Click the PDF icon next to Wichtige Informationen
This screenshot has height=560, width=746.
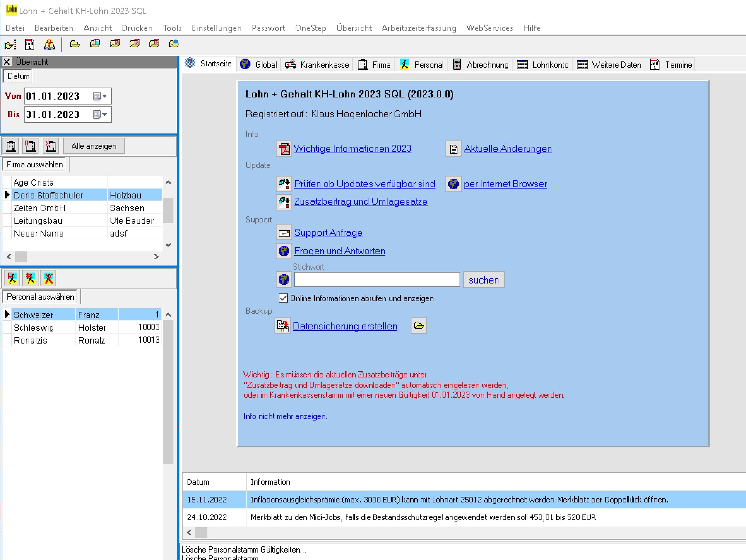(284, 149)
